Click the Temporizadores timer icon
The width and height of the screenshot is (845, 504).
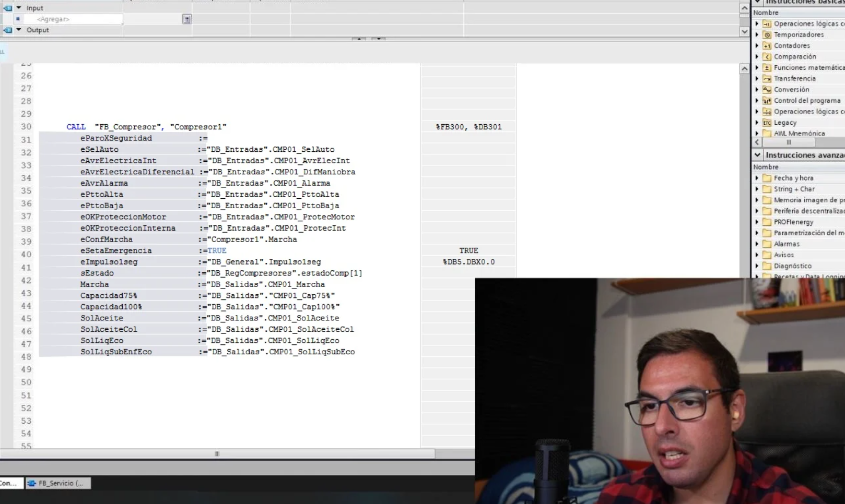coord(767,34)
